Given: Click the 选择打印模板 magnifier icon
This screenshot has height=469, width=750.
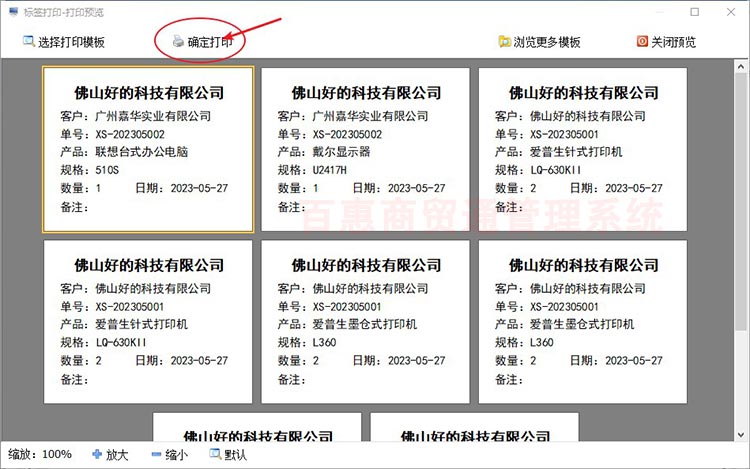Looking at the screenshot, I should [29, 41].
